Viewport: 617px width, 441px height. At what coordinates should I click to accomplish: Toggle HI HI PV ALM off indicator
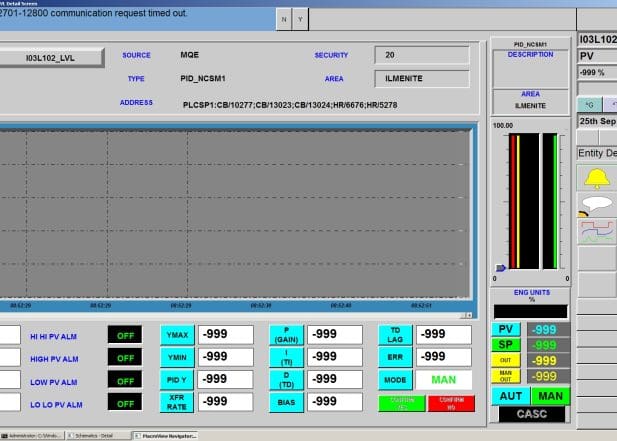125,335
